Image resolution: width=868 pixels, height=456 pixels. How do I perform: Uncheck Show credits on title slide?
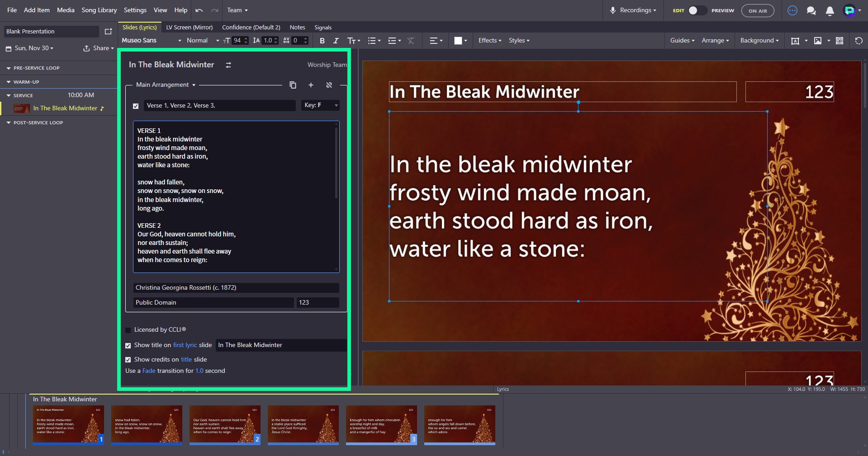click(x=128, y=360)
